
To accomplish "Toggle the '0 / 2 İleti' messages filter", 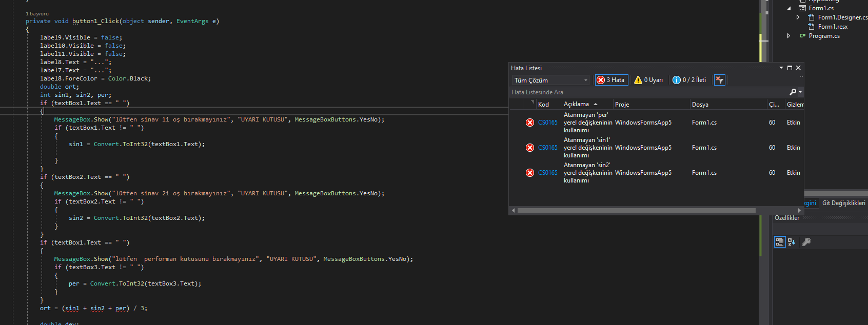I will point(689,80).
